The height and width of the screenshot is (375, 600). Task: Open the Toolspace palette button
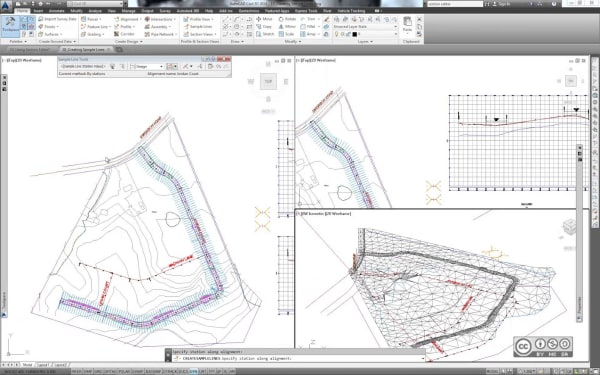[10, 25]
